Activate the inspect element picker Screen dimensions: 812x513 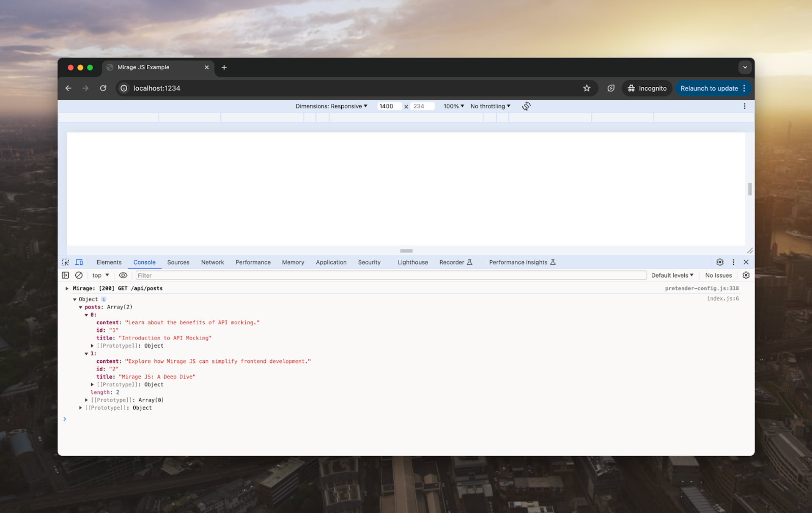66,262
